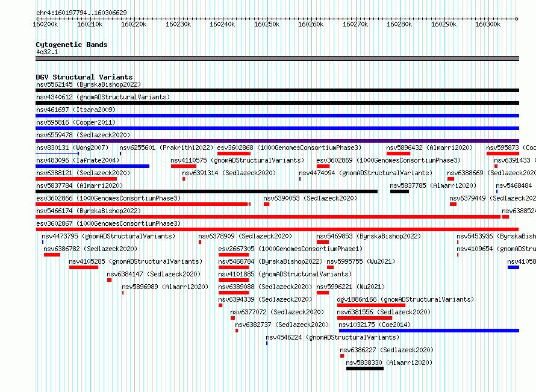Click esv3602868 (1000GenomesConsortiumPhase3) label

coord(289,148)
